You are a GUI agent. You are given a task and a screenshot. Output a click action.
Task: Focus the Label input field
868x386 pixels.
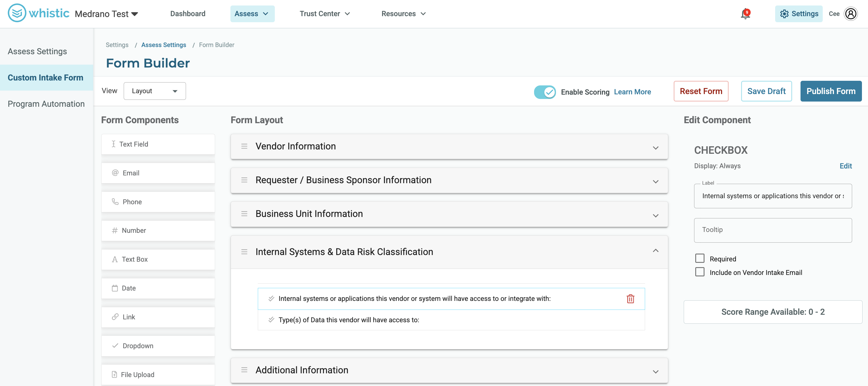(773, 196)
